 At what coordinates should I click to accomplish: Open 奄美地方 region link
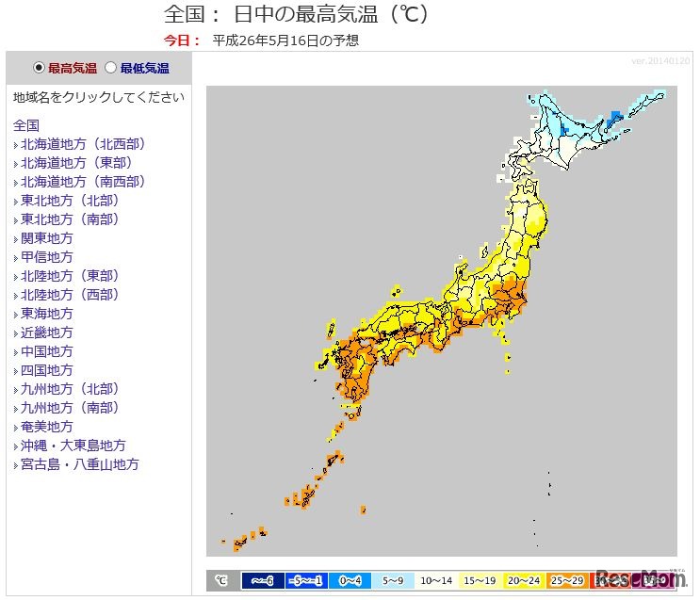coord(47,427)
